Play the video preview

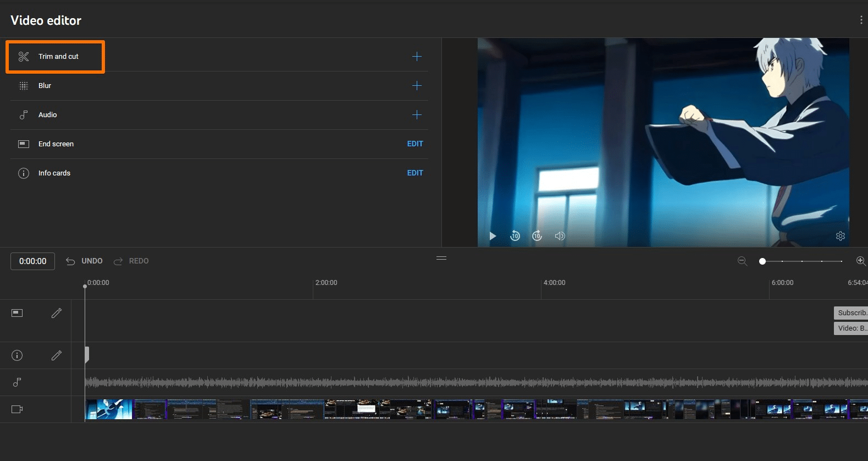[493, 236]
